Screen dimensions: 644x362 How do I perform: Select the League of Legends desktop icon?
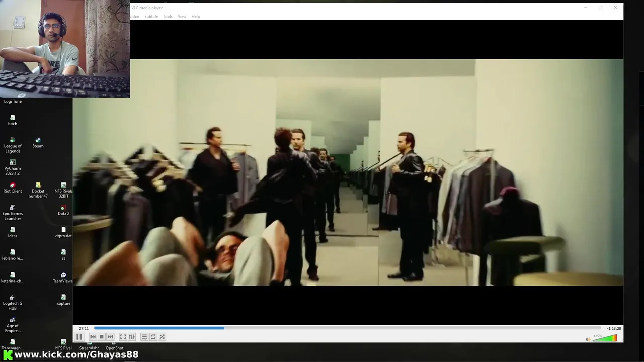pos(13,145)
